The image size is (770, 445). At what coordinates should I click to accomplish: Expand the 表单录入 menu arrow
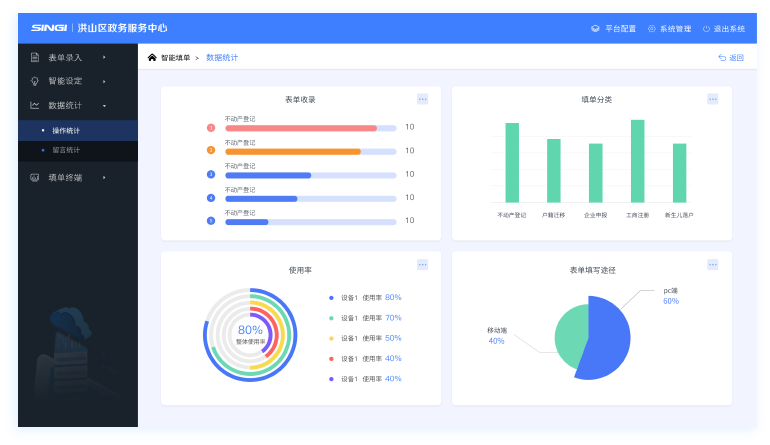pyautogui.click(x=104, y=57)
